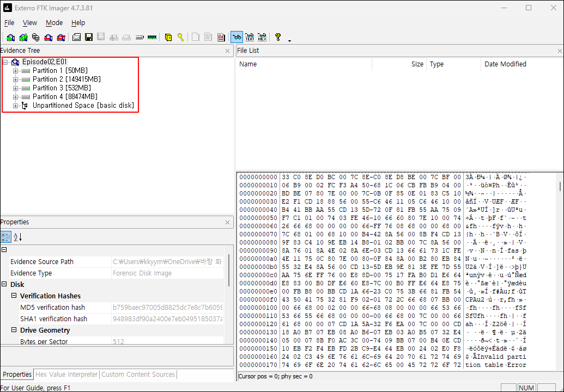Click the Capture Memory RAM chip icon
Viewport: 564px width, 392px height.
tap(152, 37)
